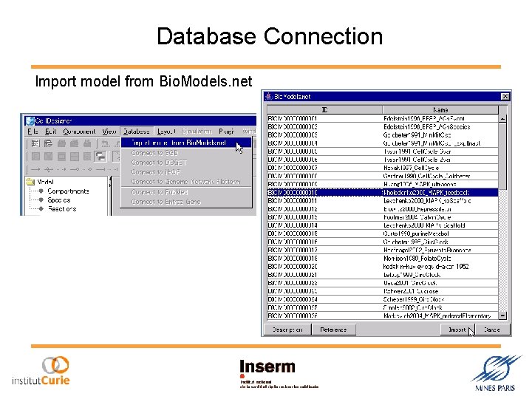Select row Curto1998_purineMetabol
The height and width of the screenshot is (399, 532).
383,233
